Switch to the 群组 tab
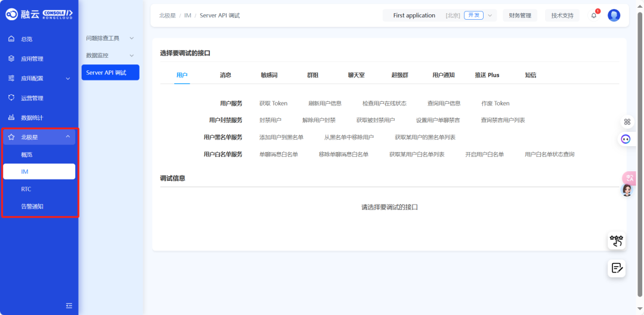This screenshot has width=644, height=315. [x=312, y=75]
